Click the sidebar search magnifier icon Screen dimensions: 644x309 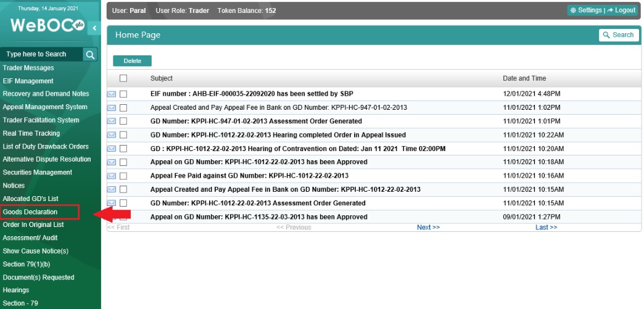tap(91, 54)
